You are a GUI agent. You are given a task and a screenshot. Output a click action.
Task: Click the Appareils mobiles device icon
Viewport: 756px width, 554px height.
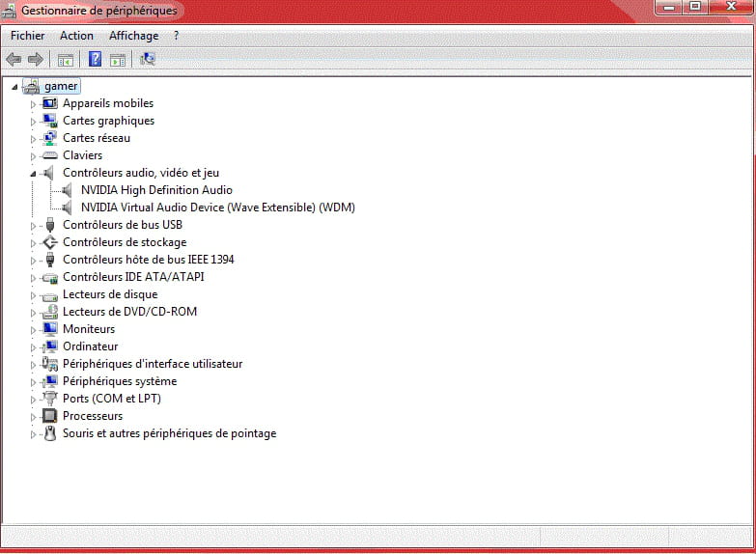[x=49, y=103]
